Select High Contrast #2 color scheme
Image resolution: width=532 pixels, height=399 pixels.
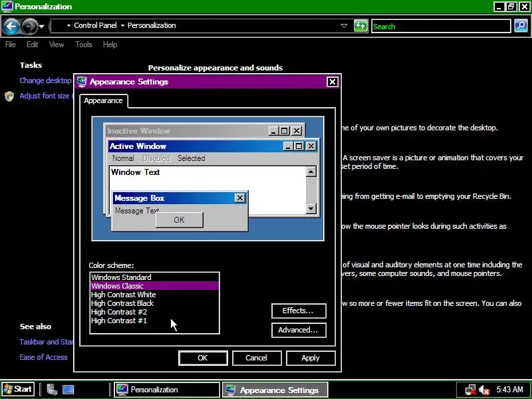point(154,312)
